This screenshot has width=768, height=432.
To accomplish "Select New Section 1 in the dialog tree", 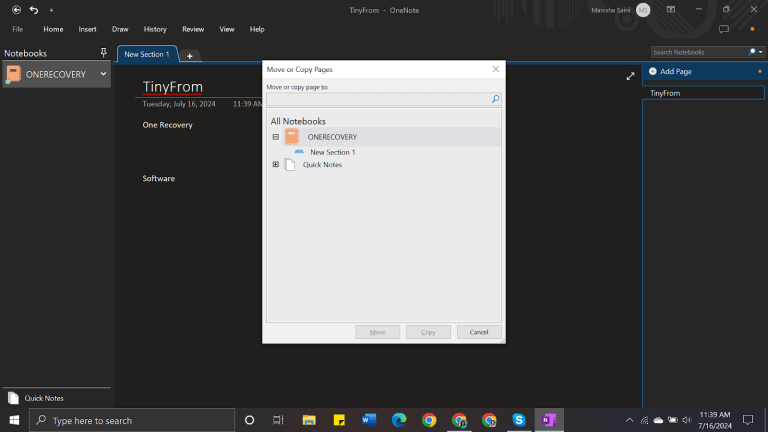I will point(332,152).
